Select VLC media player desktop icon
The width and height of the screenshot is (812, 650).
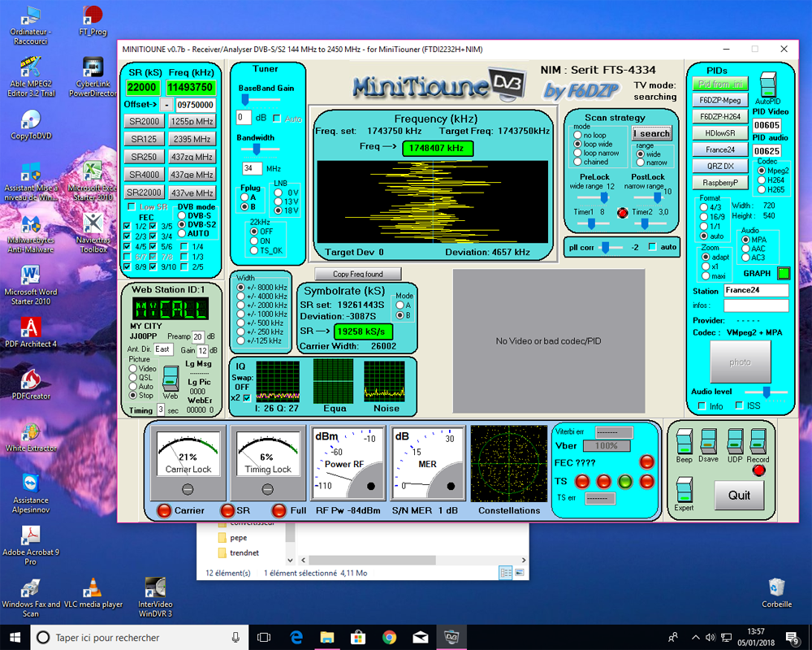point(93,593)
